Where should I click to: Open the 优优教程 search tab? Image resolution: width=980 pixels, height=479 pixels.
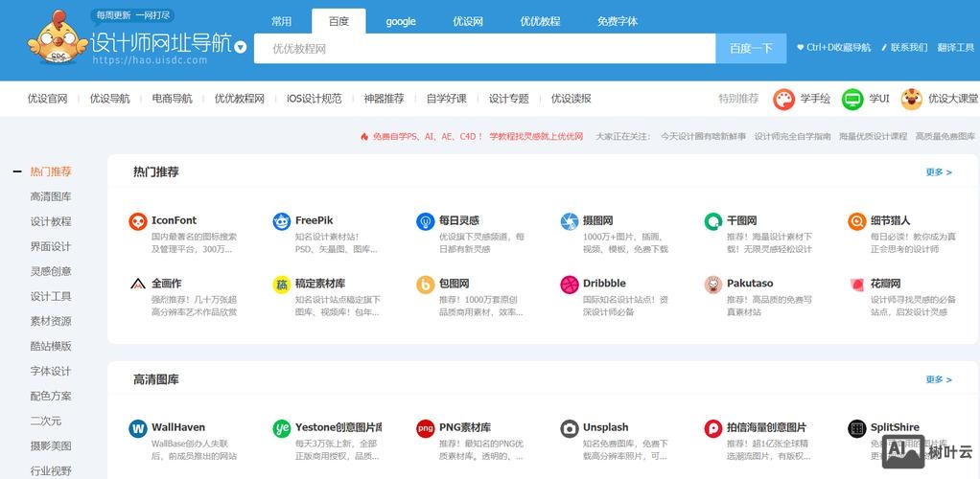click(x=540, y=21)
